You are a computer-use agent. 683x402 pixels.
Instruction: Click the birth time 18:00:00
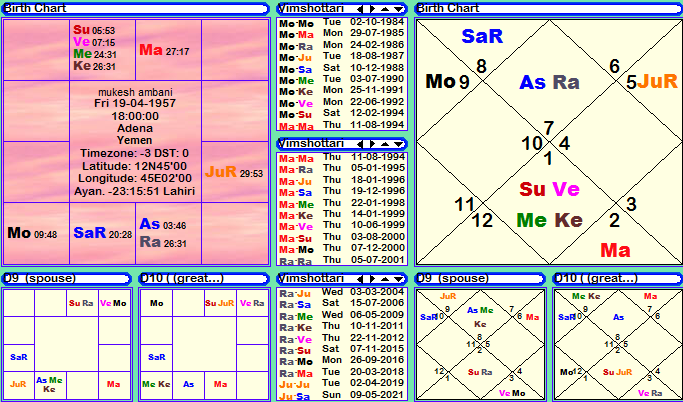click(x=135, y=116)
